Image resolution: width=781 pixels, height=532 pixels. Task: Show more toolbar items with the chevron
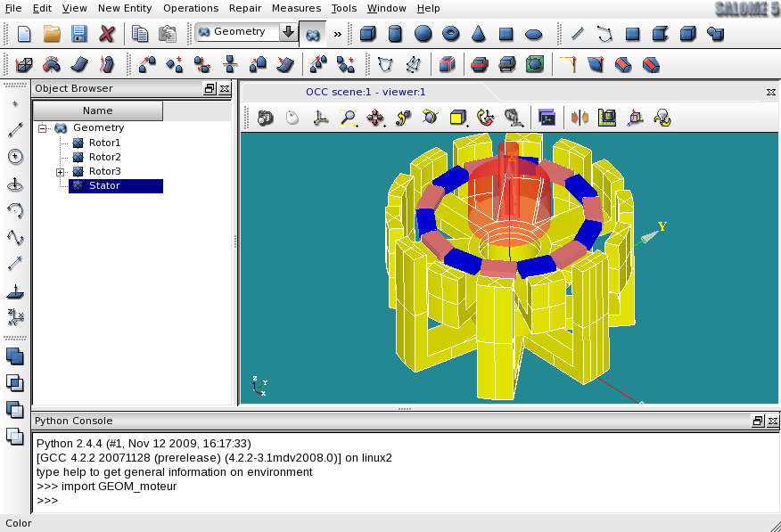coord(338,35)
